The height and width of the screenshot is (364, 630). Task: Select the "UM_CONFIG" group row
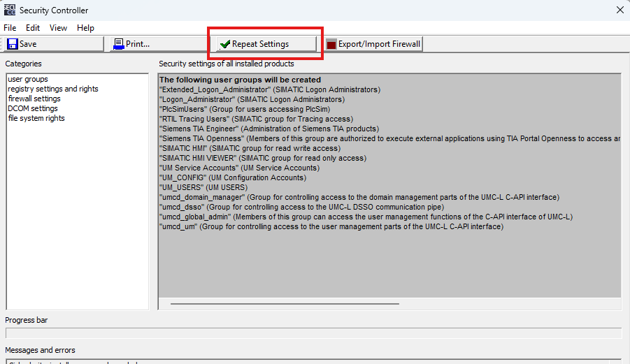point(233,177)
